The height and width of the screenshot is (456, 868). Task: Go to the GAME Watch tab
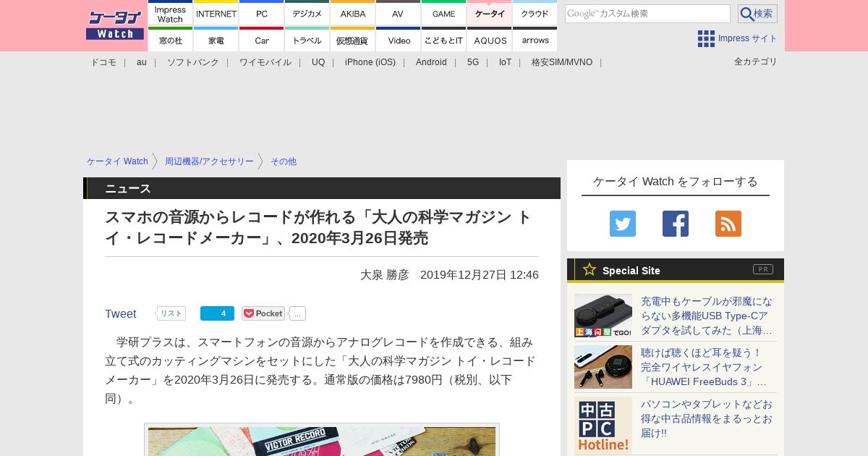(x=444, y=13)
